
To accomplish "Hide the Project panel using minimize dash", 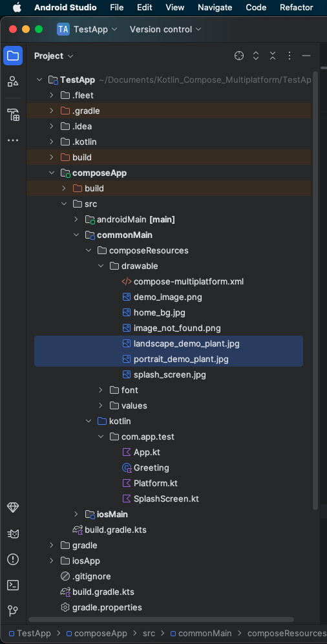I will 306,56.
